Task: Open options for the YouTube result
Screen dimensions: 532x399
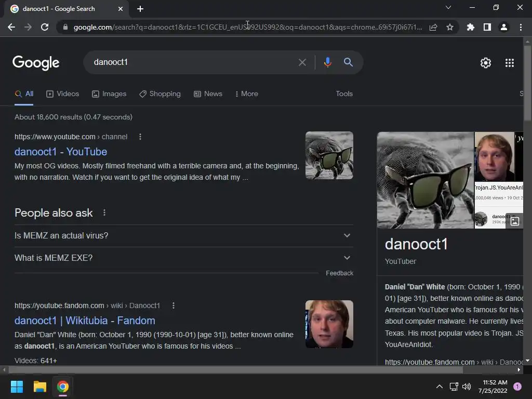Action: click(x=140, y=137)
